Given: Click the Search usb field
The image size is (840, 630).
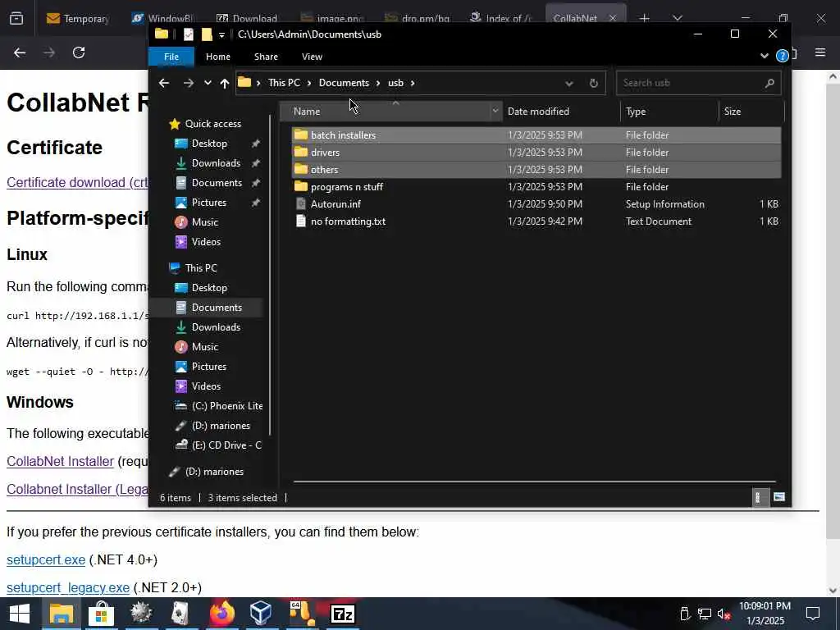Looking at the screenshot, I should [x=698, y=83].
